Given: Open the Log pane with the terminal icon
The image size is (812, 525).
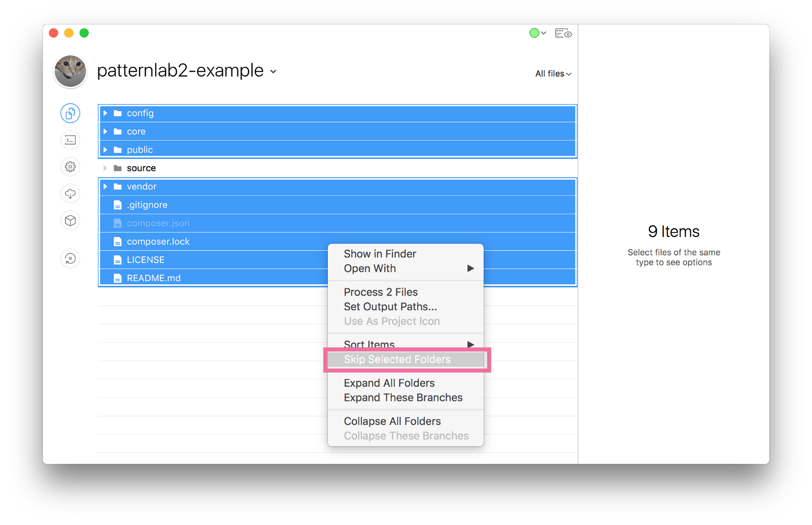Looking at the screenshot, I should pyautogui.click(x=70, y=140).
